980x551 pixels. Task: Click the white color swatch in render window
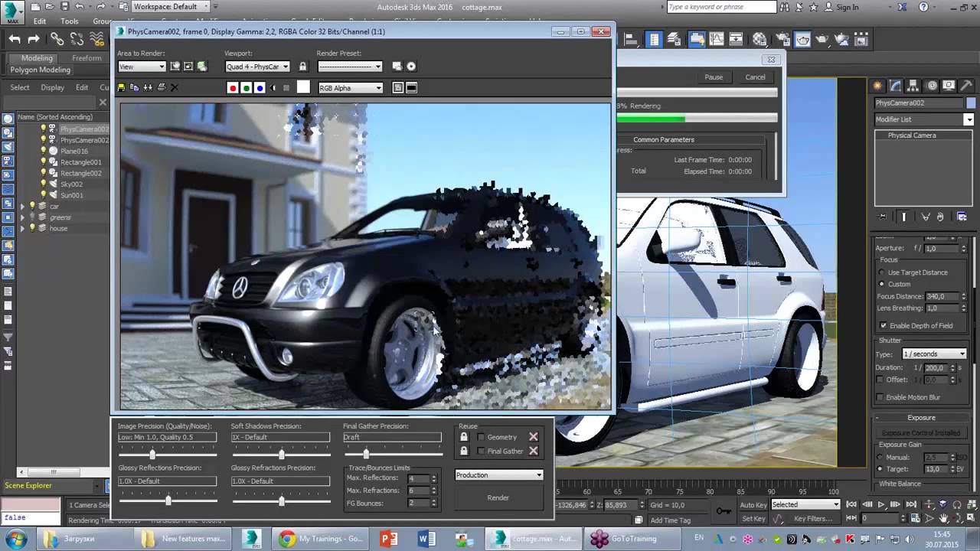tap(303, 87)
